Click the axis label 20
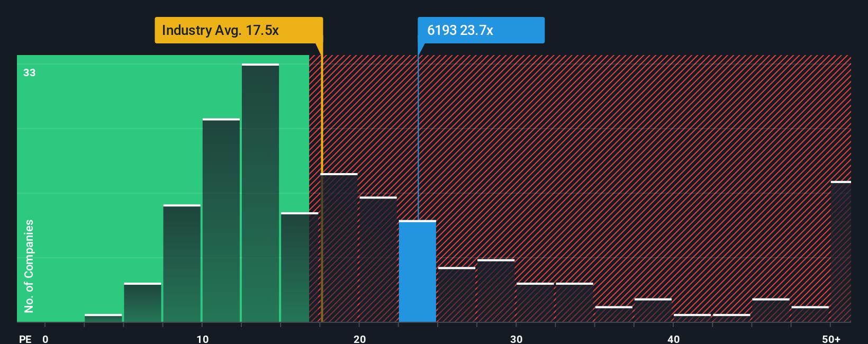 click(359, 339)
